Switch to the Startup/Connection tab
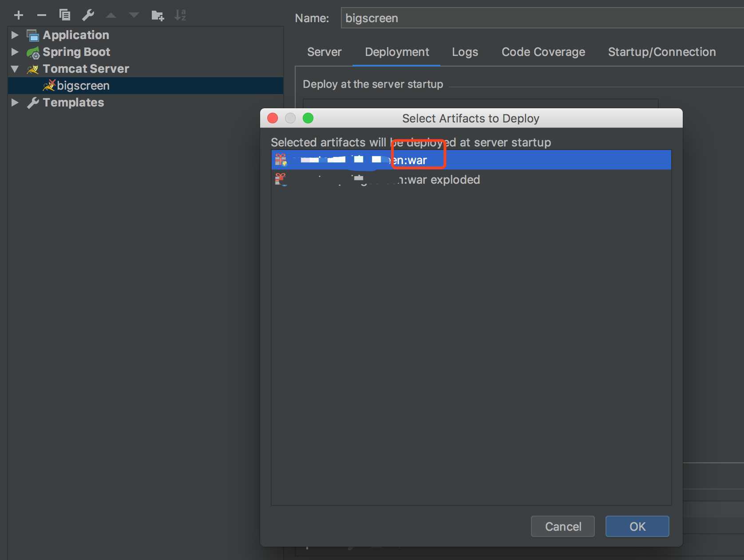Viewport: 744px width, 560px height. pyautogui.click(x=662, y=52)
